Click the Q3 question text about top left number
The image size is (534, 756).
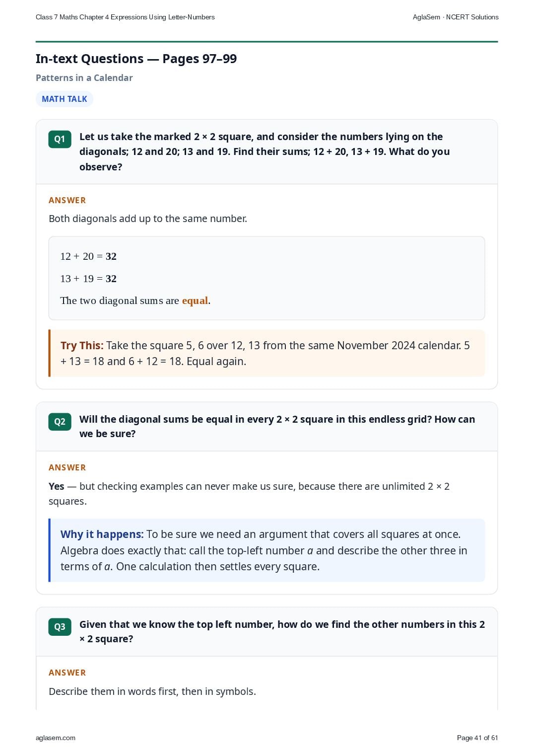click(282, 631)
